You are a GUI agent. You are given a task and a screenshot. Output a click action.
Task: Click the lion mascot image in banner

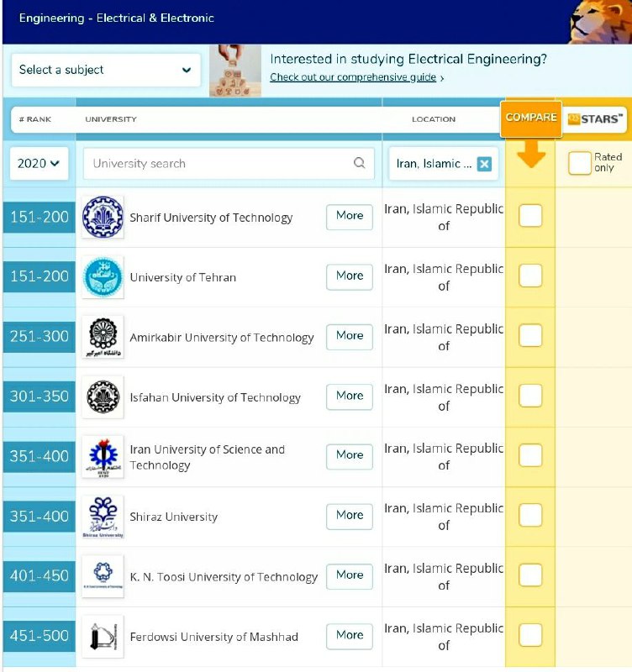600,22
